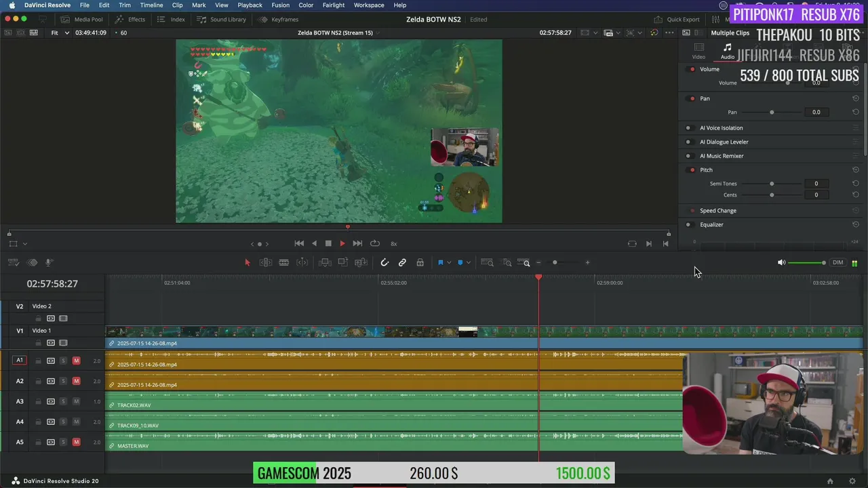The image size is (868, 488).
Task: Show the Keyframes panel
Action: tap(279, 19)
